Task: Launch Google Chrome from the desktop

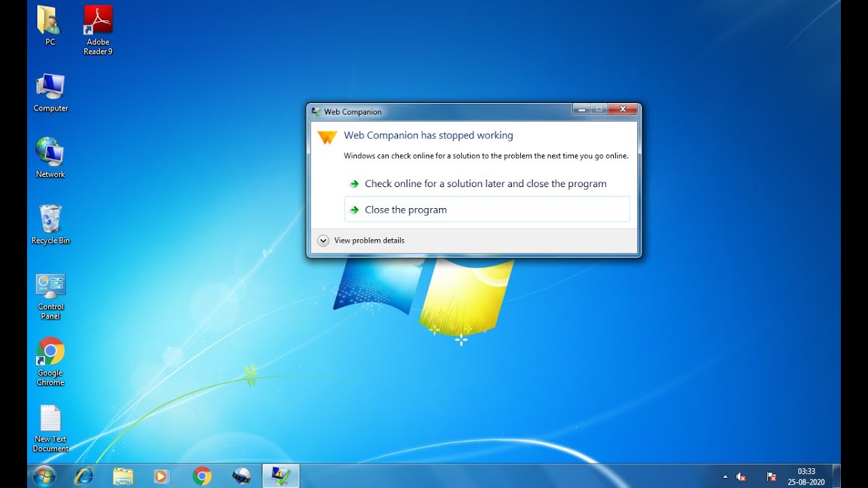Action: click(x=50, y=361)
